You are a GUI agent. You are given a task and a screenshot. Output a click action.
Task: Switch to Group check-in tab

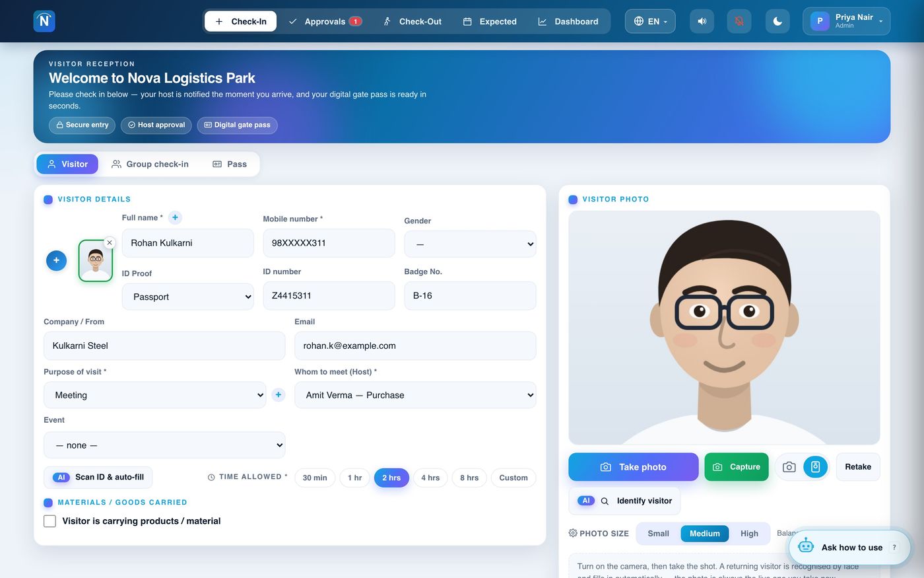tap(150, 164)
